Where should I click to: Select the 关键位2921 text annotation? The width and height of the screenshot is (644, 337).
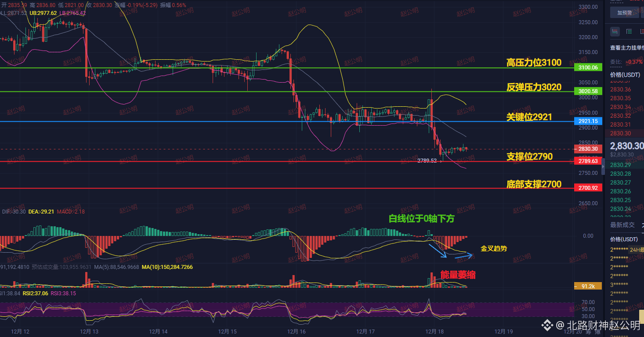pyautogui.click(x=529, y=117)
